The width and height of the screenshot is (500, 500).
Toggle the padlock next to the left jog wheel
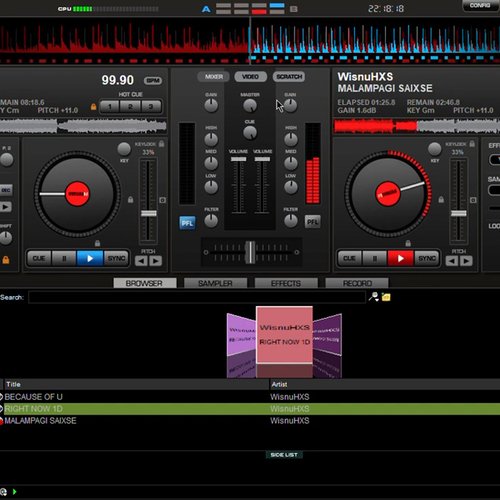pyautogui.click(x=131, y=200)
